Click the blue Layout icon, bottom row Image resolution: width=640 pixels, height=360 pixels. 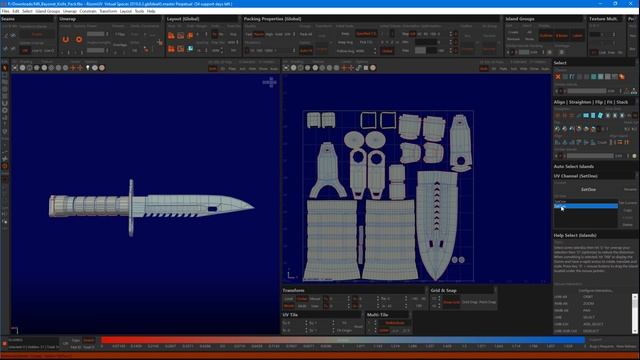click(190, 49)
